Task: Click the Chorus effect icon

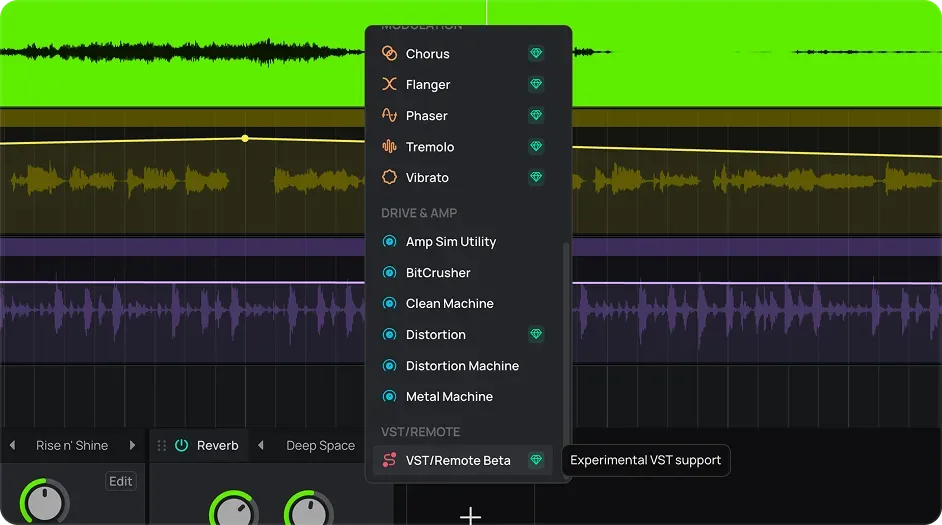Action: click(389, 53)
